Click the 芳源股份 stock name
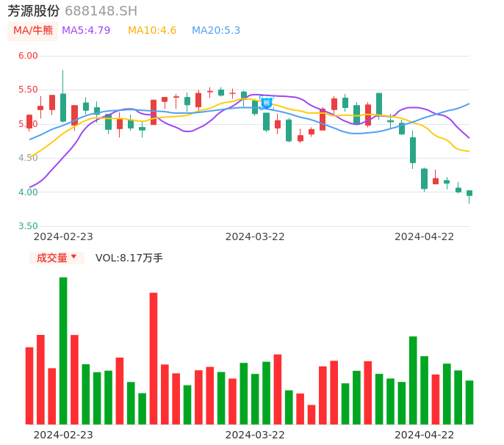 coord(34,11)
